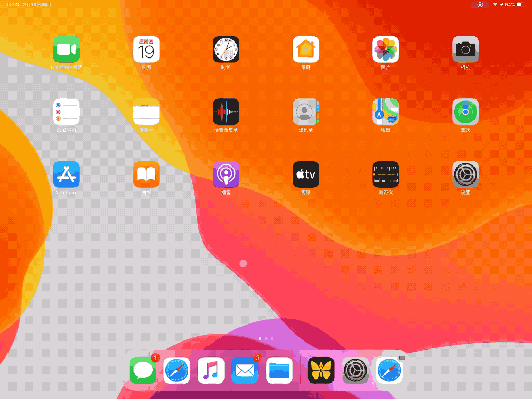This screenshot has width=532, height=399.
Task: Open the 测距仪 measure app
Action: click(386, 174)
